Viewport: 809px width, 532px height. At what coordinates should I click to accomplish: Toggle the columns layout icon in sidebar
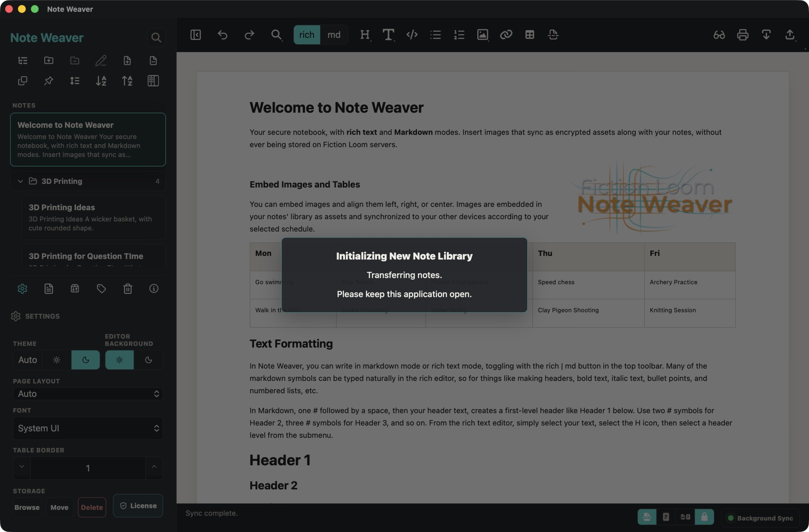tap(153, 81)
